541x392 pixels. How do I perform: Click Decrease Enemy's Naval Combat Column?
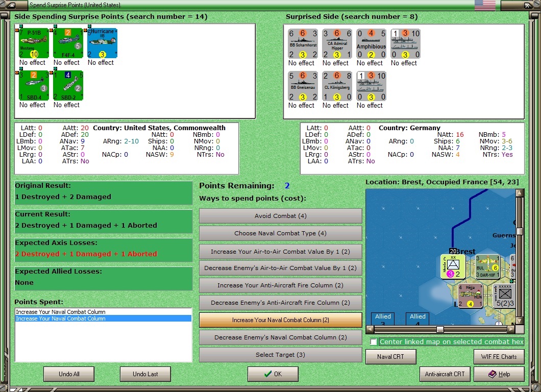click(281, 337)
